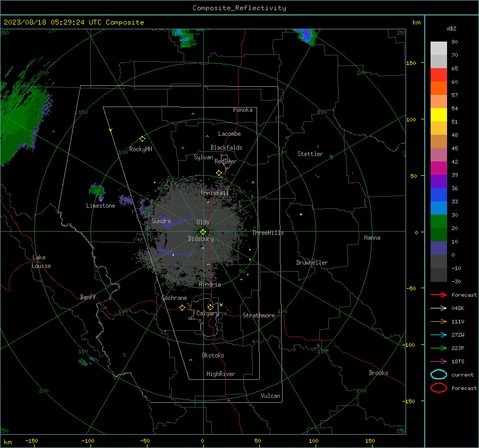Select the ThreeHills town label

pyautogui.click(x=268, y=233)
